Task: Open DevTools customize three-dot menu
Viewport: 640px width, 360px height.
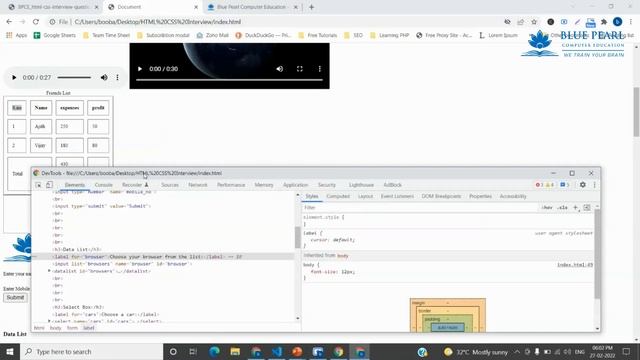Action: (595, 185)
